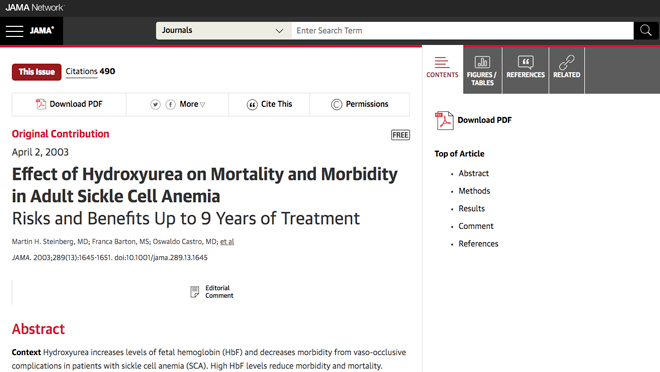660x372 pixels.
Task: Open Citations 490 link
Action: tap(90, 72)
